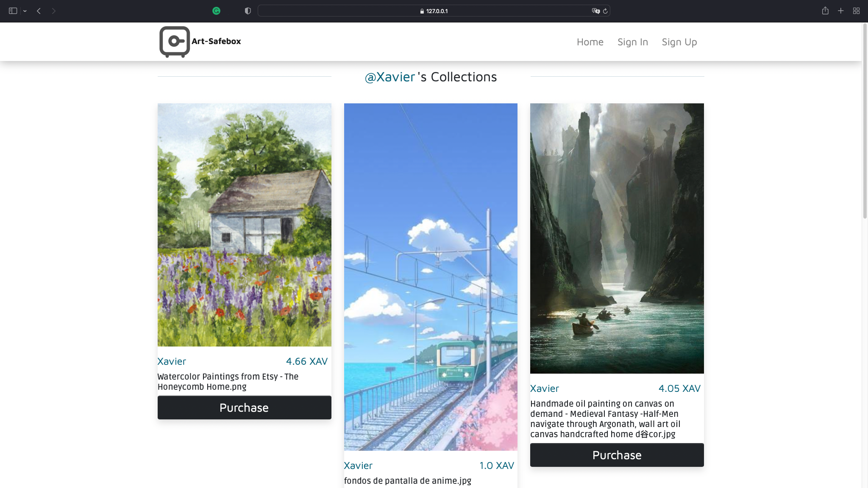
Task: Click the browser back arrow
Action: pos(39,11)
